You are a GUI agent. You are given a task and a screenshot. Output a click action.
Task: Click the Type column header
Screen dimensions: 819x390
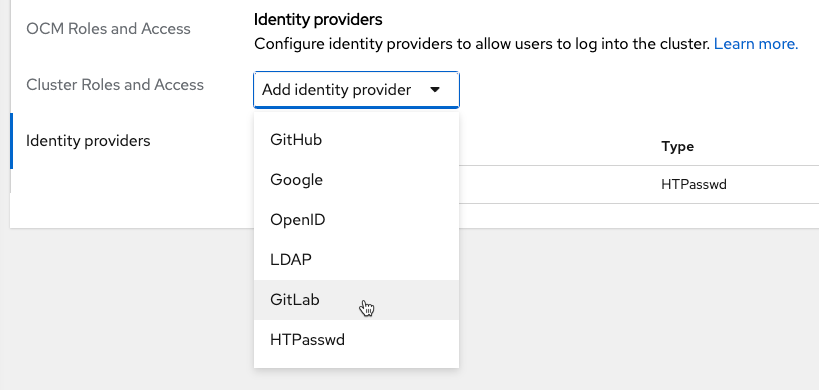point(677,147)
